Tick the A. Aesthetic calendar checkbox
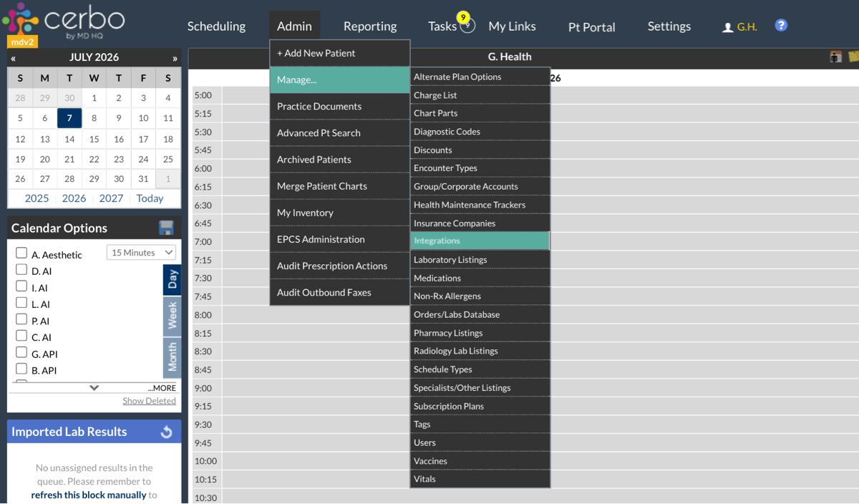Viewport: 859px width, 504px height. tap(21, 253)
